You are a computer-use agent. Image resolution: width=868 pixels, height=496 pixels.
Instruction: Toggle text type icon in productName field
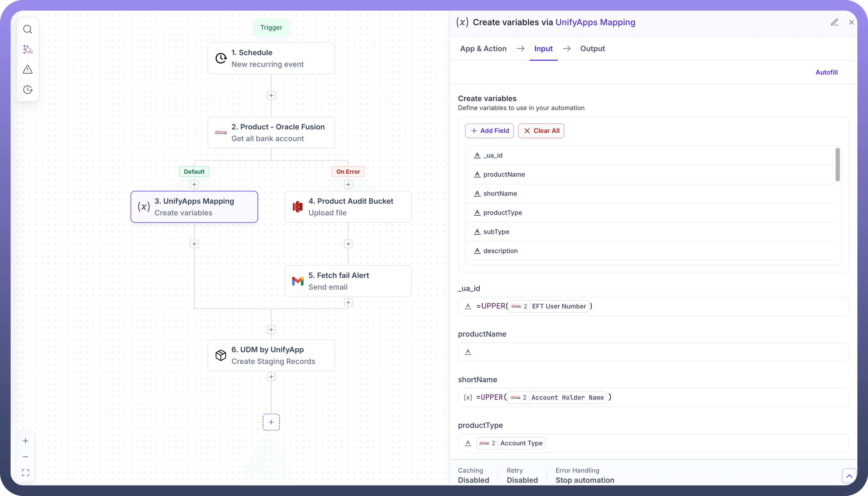click(468, 351)
